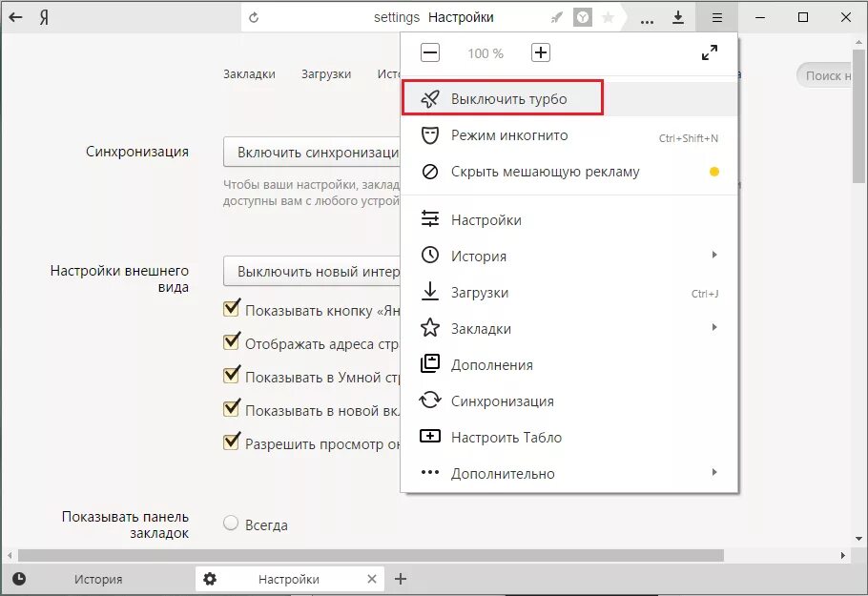Click the star icon beside Закладки

[x=430, y=328]
